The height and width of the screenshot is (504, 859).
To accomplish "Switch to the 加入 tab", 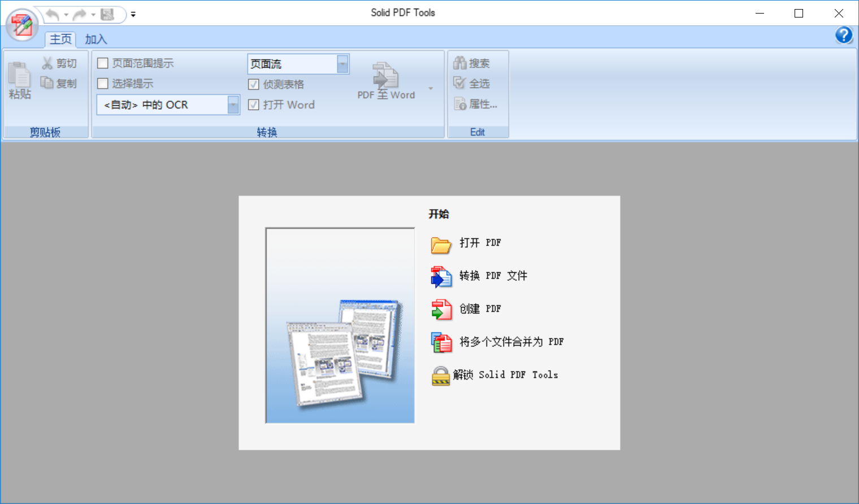I will (x=96, y=39).
